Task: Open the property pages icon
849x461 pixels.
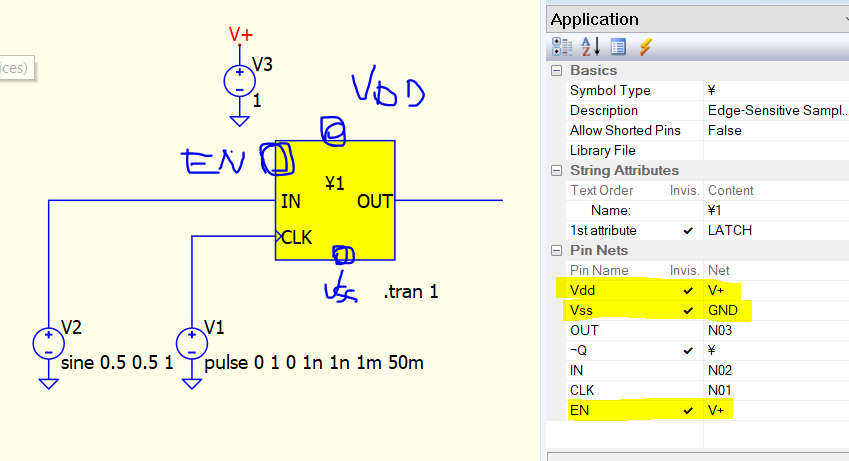Action: [x=618, y=47]
